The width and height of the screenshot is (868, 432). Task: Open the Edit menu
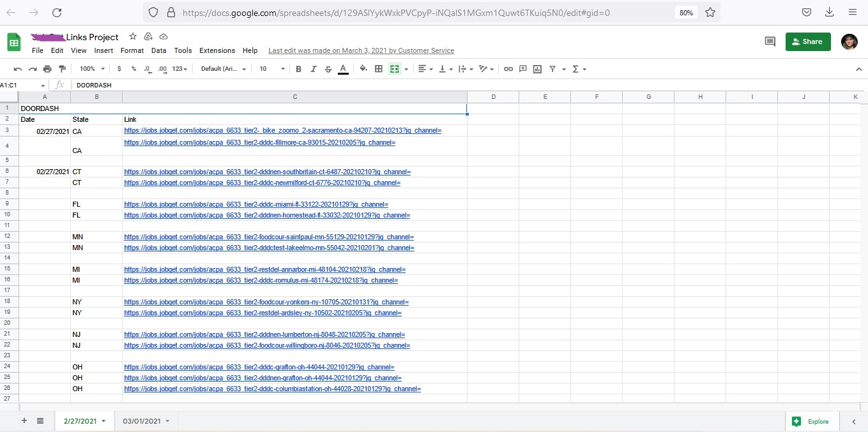(57, 50)
